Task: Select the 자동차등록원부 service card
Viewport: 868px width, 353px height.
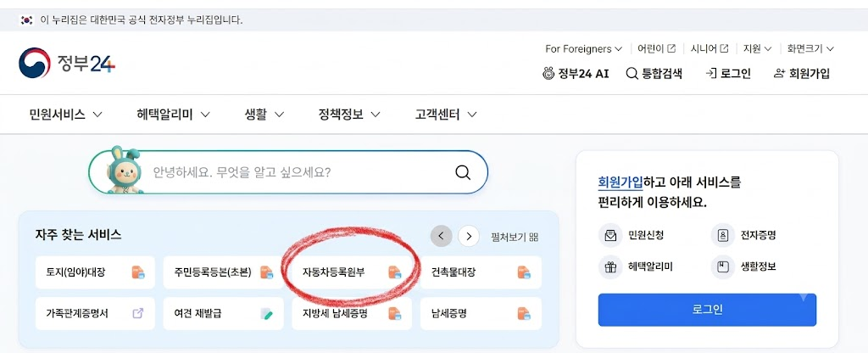Action: [352, 272]
